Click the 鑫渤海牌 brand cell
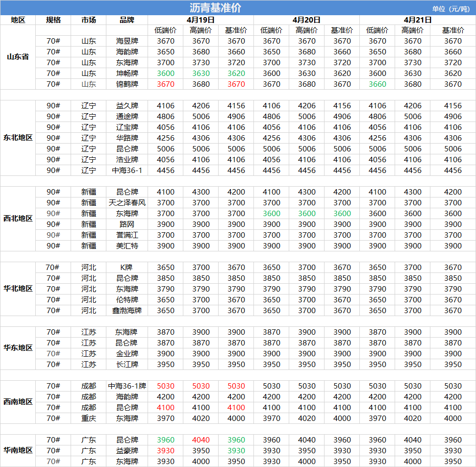Viewport: 476px width, 467px height. pos(127,311)
